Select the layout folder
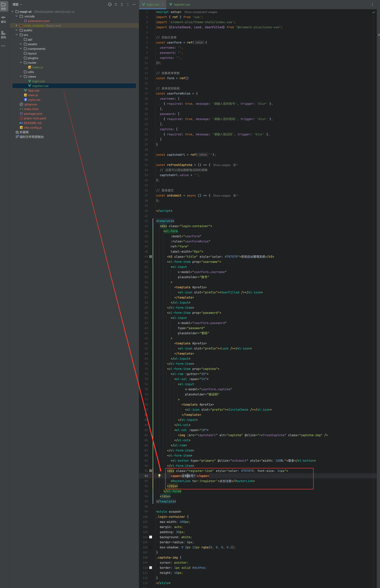The image size is (380, 588). pos(30,53)
